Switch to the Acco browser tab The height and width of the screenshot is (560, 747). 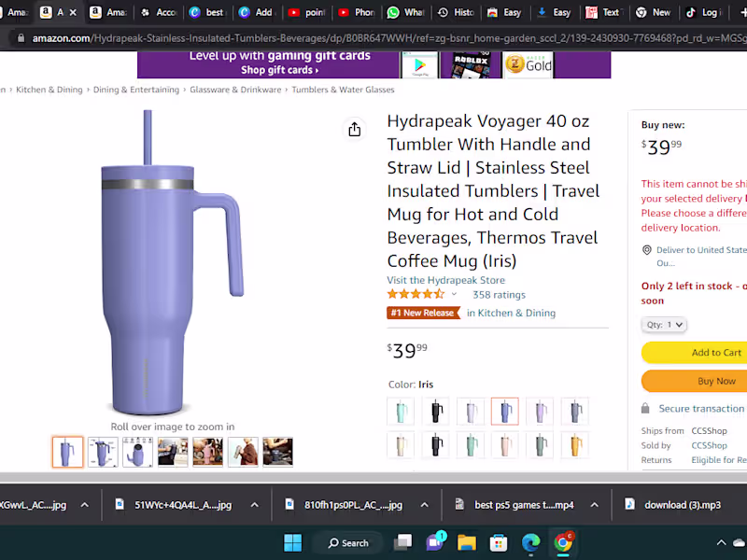[x=159, y=12]
